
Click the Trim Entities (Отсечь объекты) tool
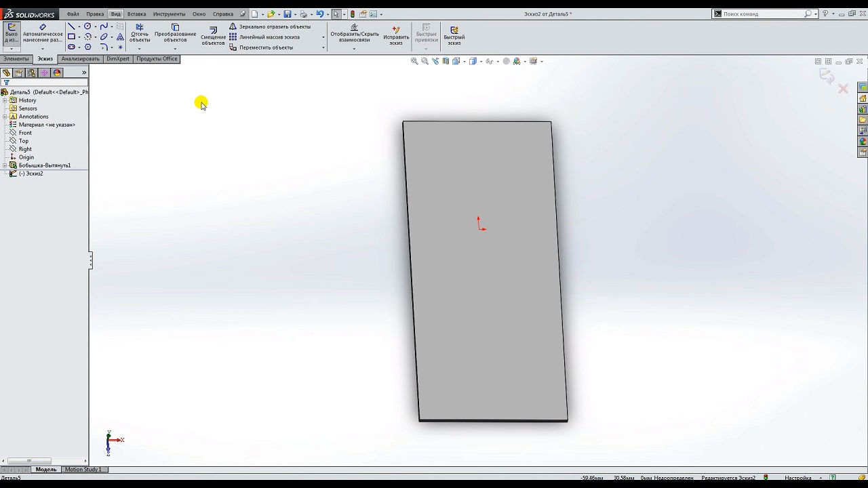pyautogui.click(x=140, y=33)
